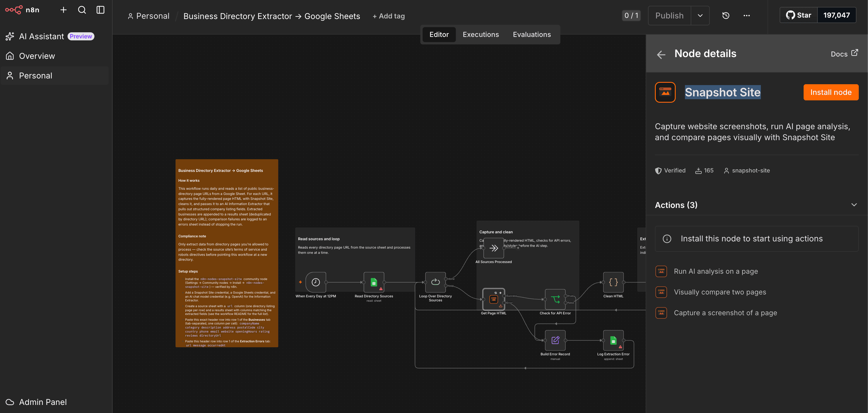868x413 pixels.
Task: Click Read Directory Sources sheets node
Action: tap(374, 282)
